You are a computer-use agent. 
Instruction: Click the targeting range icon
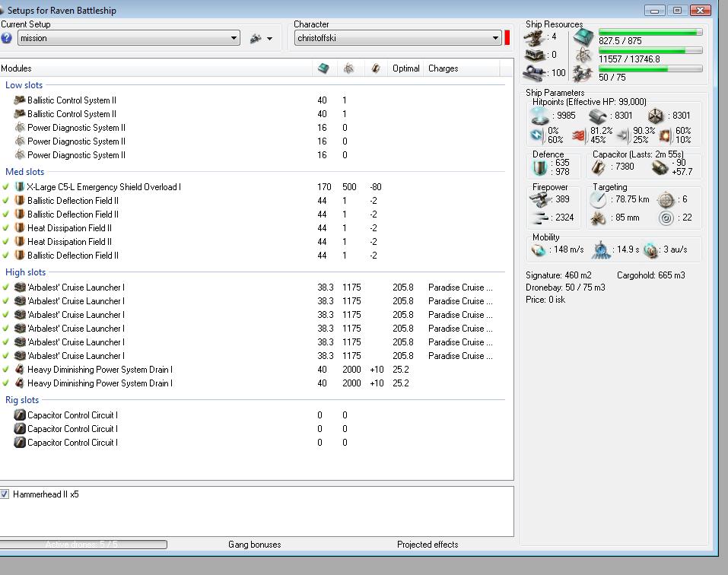[x=599, y=200]
